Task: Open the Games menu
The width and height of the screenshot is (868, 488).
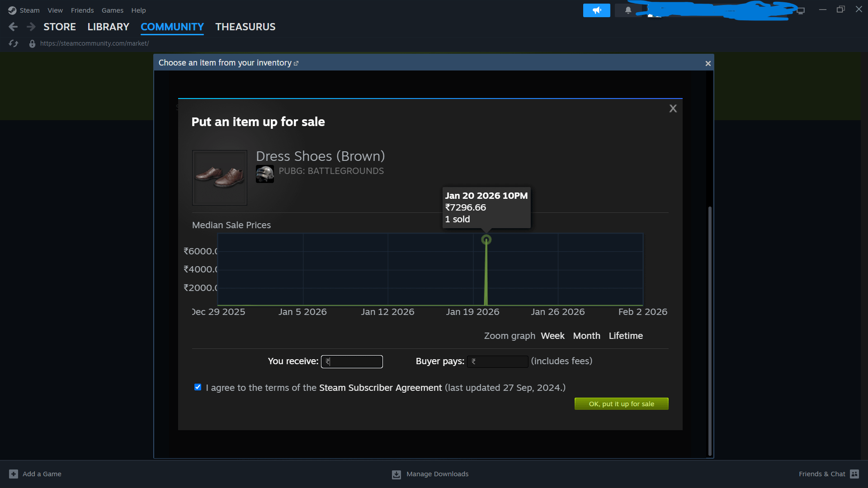Action: pos(112,10)
